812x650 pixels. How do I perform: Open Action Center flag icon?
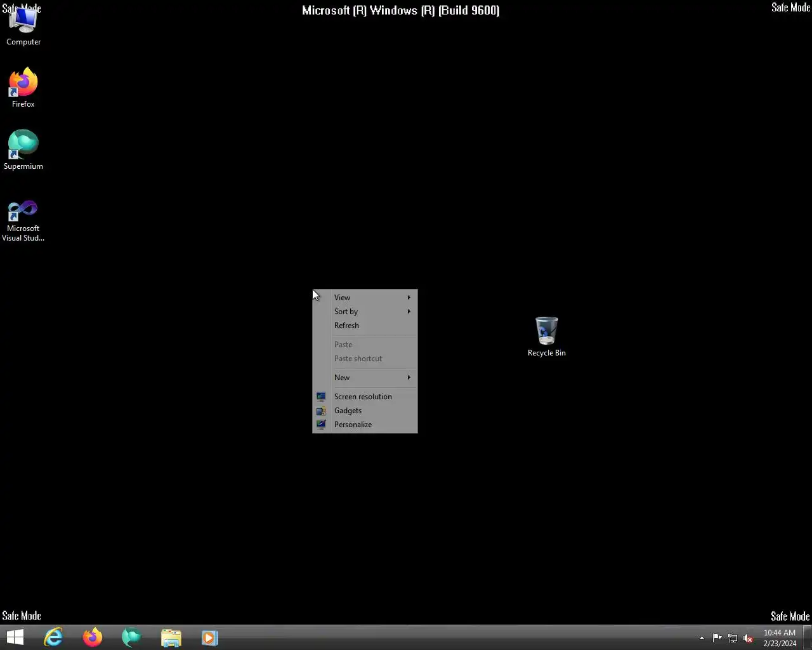pos(717,638)
